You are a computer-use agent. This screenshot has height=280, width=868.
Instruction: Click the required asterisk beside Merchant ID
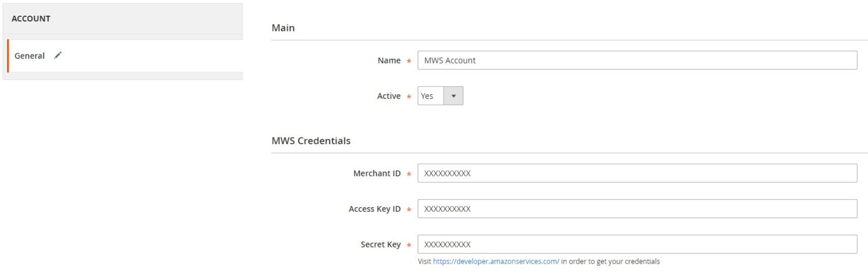(409, 175)
